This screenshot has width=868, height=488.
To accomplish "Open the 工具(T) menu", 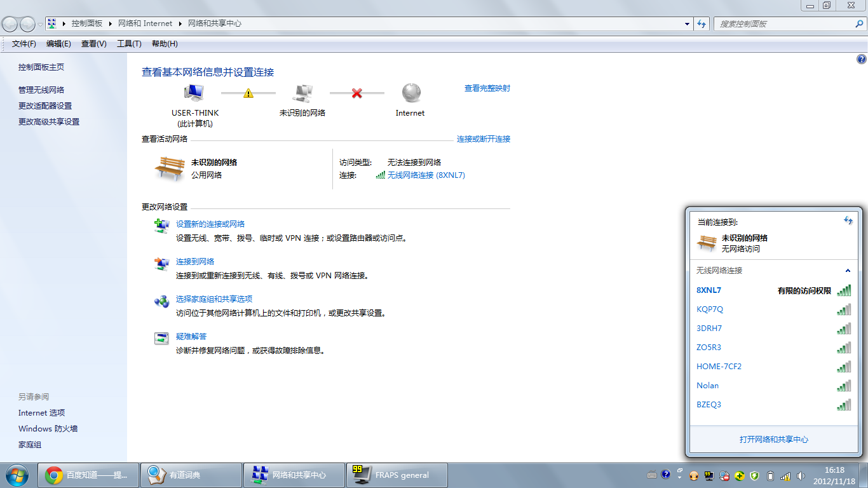I will [x=129, y=44].
